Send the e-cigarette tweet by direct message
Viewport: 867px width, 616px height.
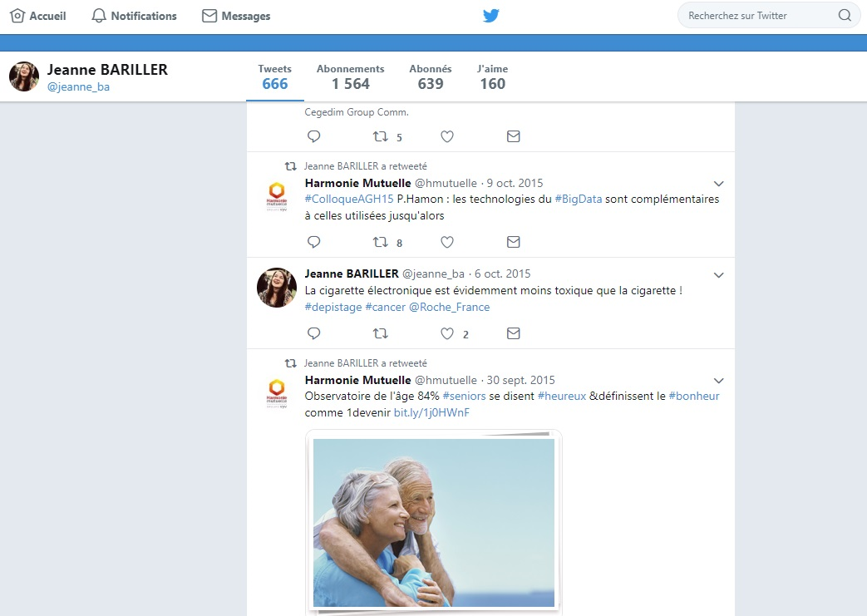(x=513, y=333)
